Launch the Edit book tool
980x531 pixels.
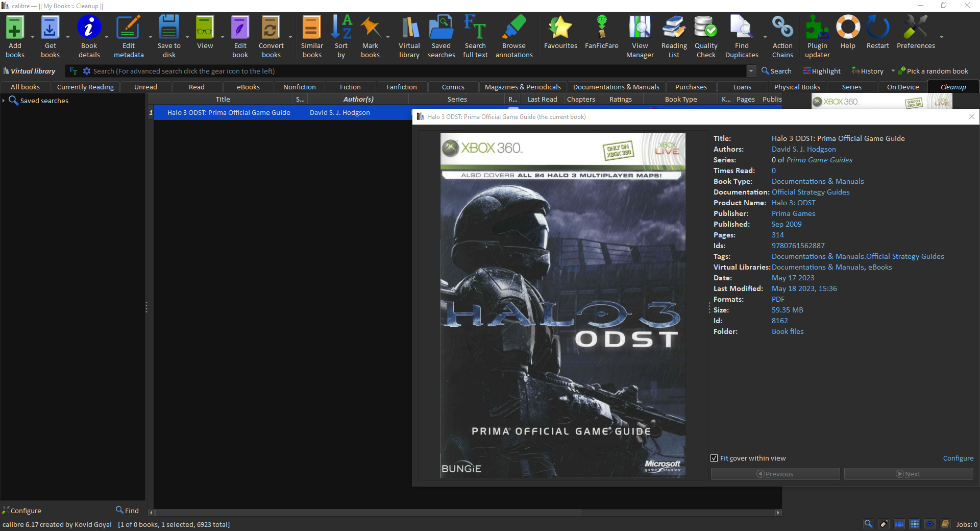(x=240, y=28)
